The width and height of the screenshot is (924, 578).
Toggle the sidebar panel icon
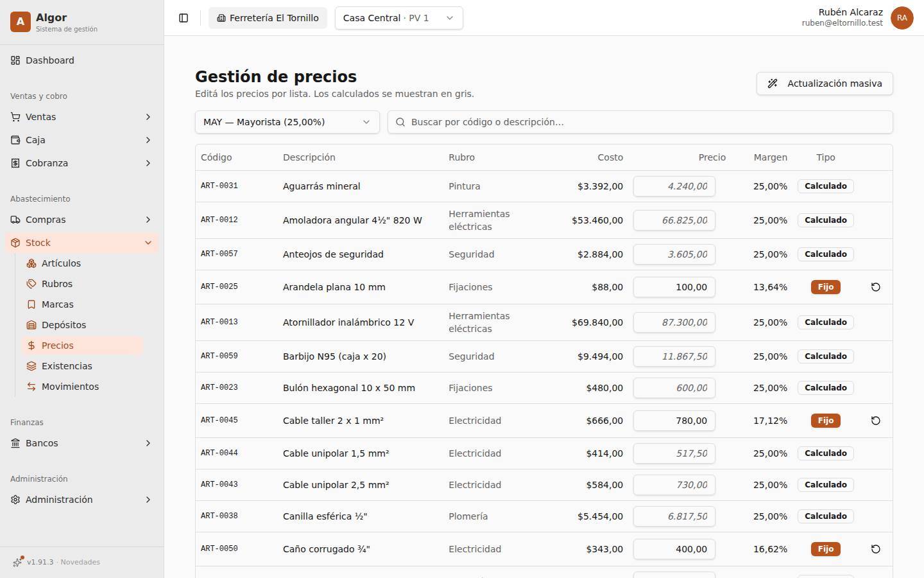point(184,18)
